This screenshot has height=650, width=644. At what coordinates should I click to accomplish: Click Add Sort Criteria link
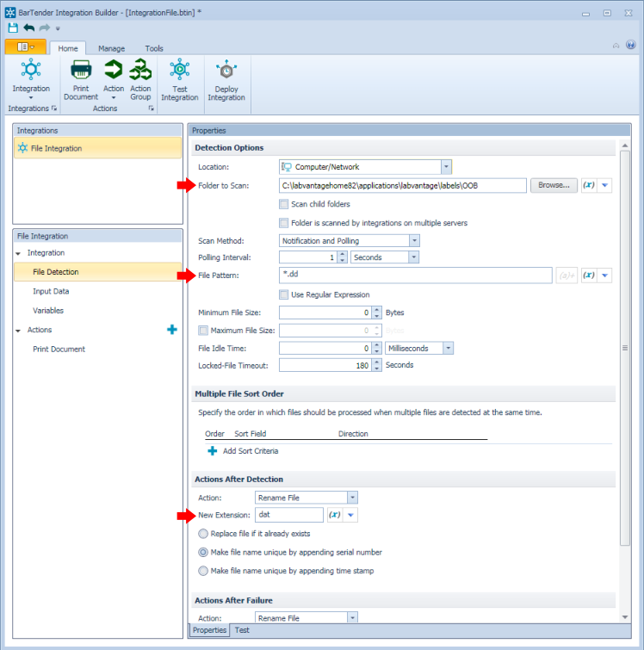point(251,451)
